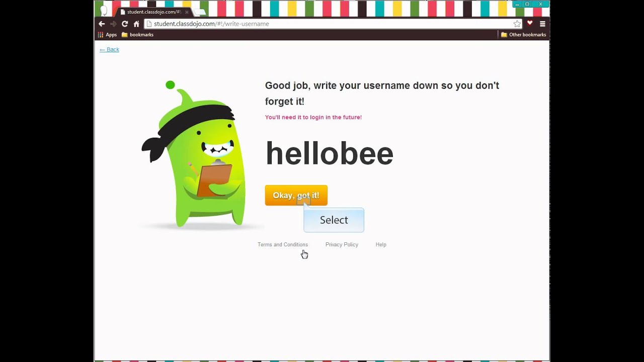Open Terms and Conditions link

(x=283, y=244)
